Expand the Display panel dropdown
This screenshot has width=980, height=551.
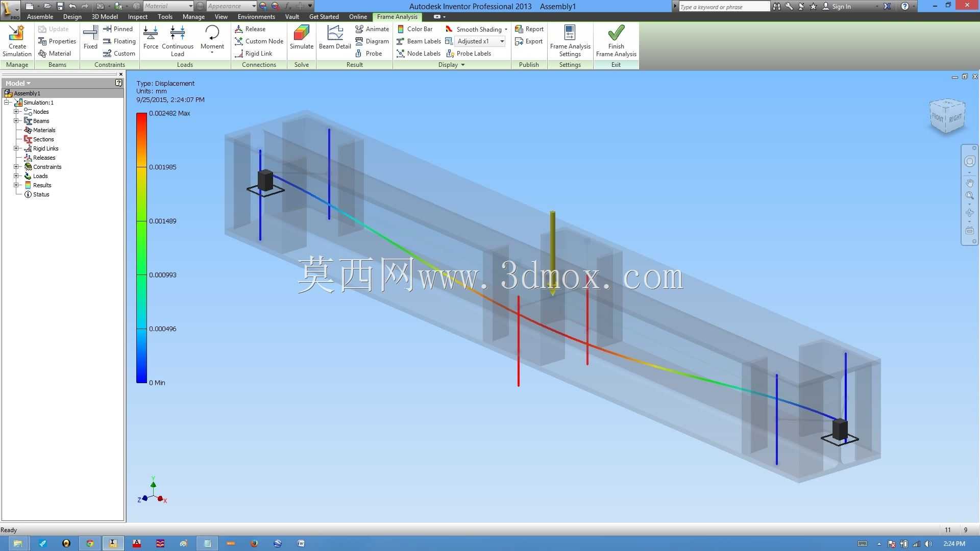point(451,65)
